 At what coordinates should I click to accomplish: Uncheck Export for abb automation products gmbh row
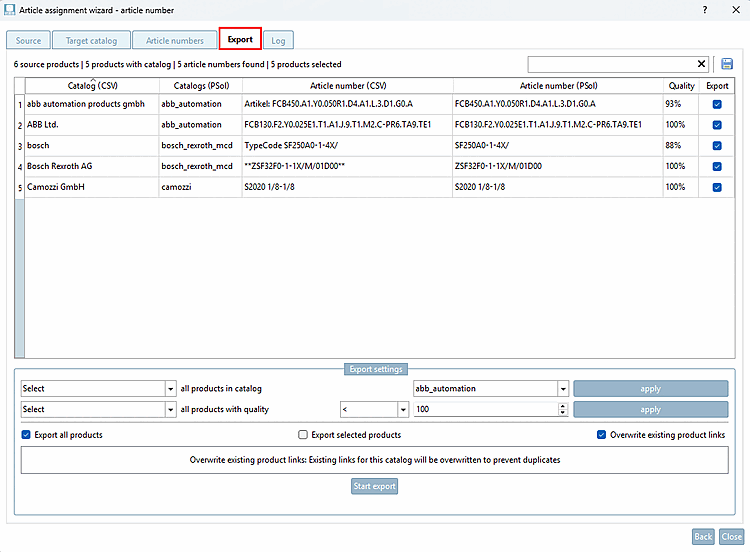click(717, 104)
